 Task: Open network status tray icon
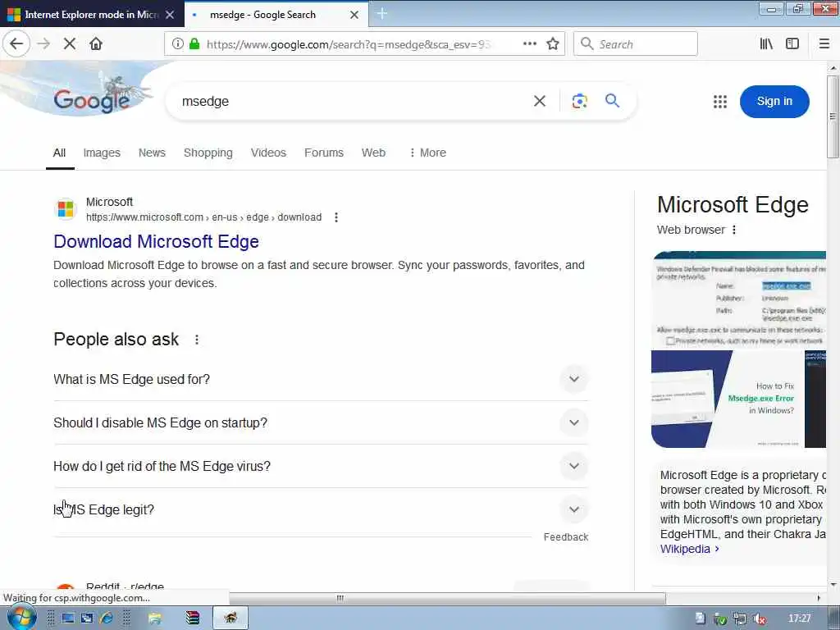click(x=740, y=619)
